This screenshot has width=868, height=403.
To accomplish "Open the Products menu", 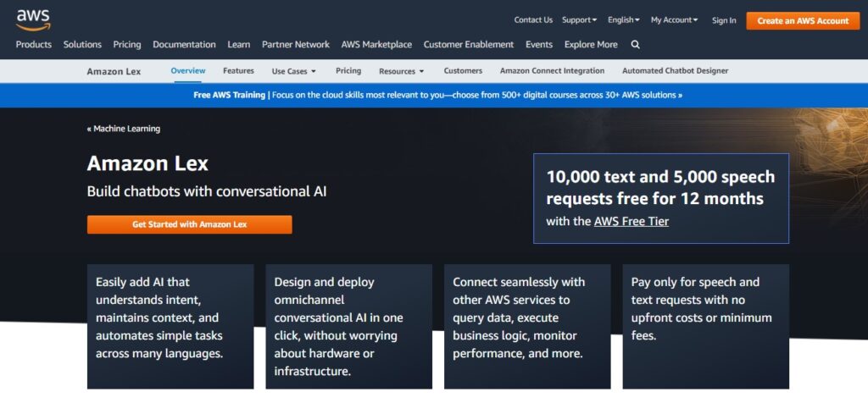I will coord(34,44).
